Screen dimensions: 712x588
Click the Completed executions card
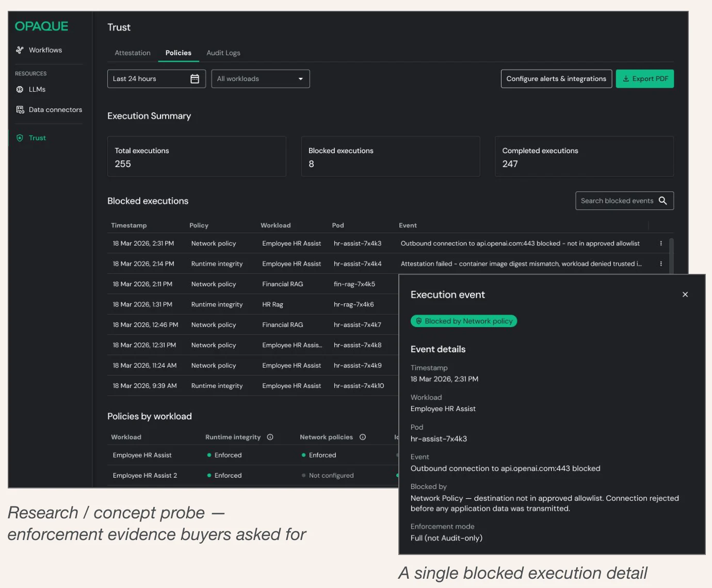[x=584, y=156]
